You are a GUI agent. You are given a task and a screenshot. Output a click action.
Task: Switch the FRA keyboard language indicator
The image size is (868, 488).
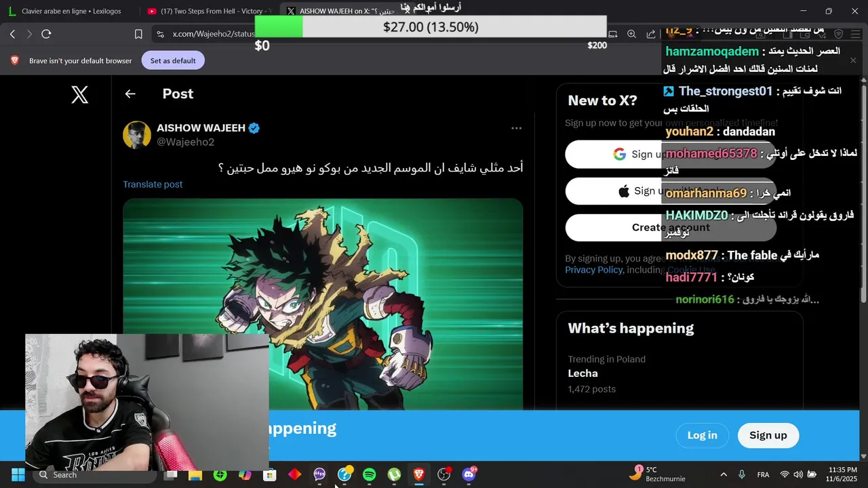[763, 474]
